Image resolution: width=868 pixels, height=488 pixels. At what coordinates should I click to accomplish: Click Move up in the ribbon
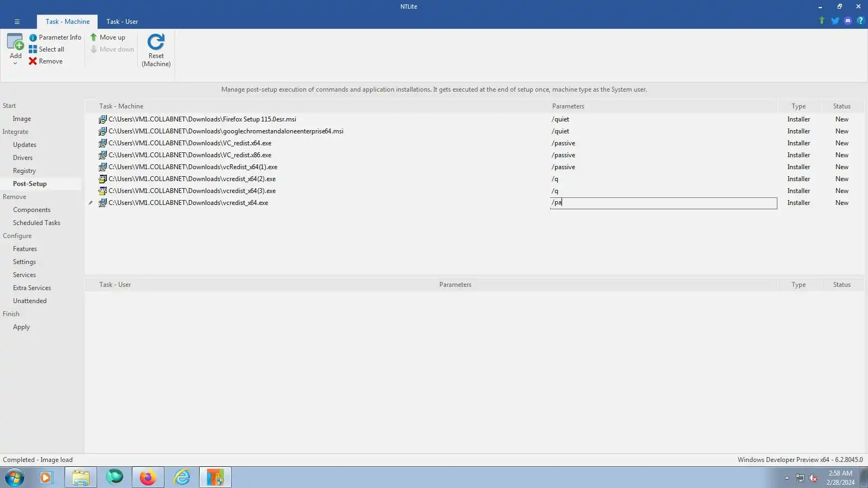point(107,37)
